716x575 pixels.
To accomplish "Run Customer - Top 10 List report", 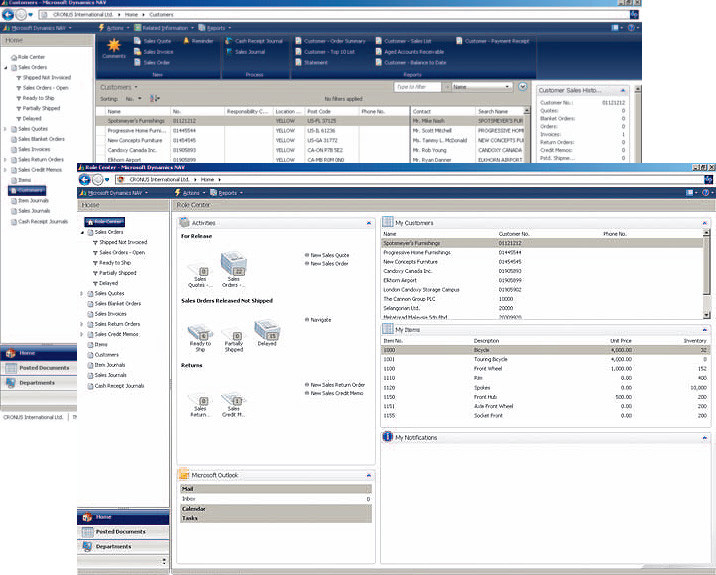I will [325, 52].
